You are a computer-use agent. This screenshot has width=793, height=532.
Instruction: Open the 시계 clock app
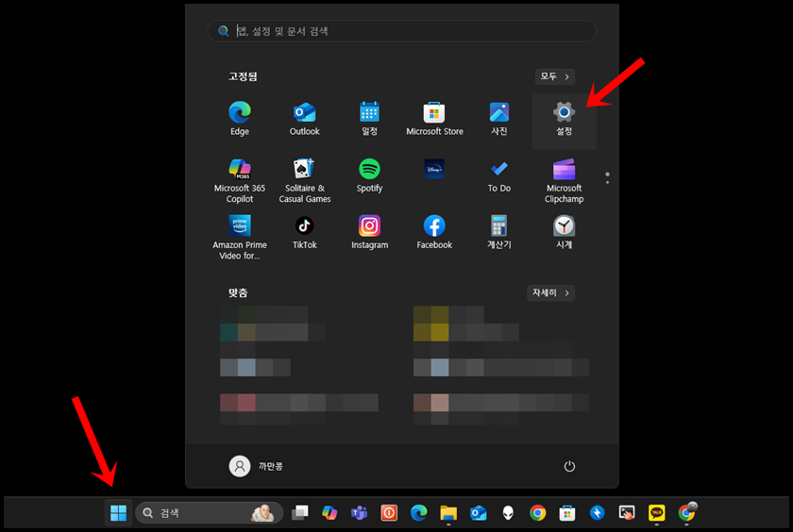(x=564, y=232)
